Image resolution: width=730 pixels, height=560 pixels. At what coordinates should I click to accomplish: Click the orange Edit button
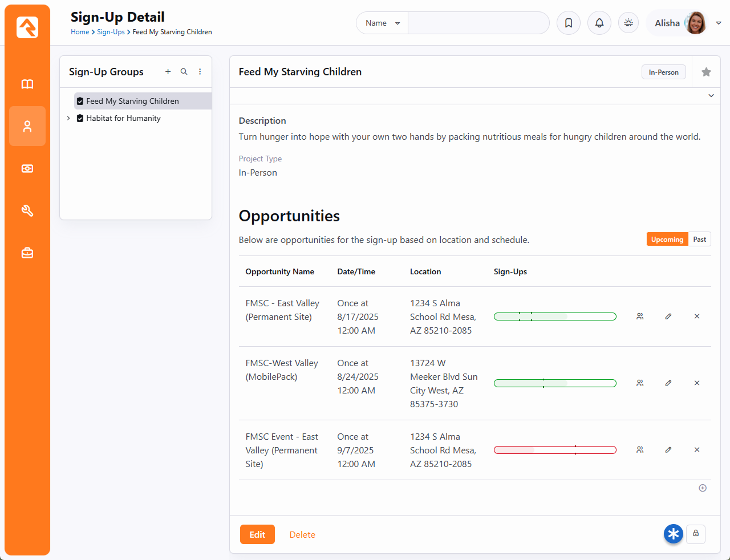[257, 534]
